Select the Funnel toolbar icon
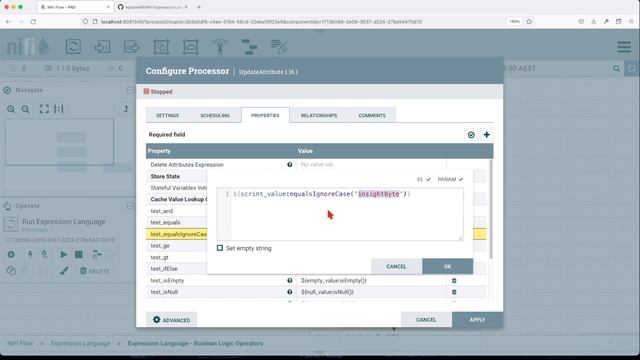 (x=220, y=47)
